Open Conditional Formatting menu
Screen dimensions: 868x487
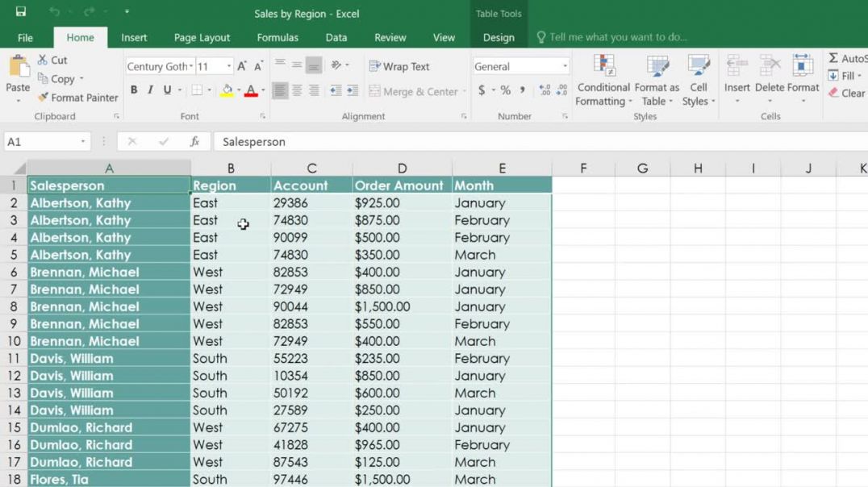click(x=603, y=81)
